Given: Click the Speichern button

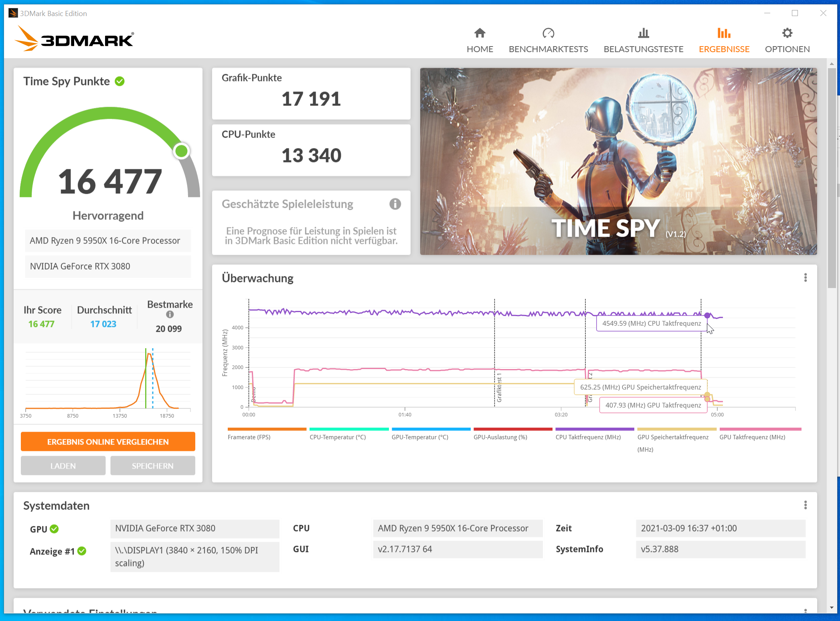Looking at the screenshot, I should (x=153, y=466).
